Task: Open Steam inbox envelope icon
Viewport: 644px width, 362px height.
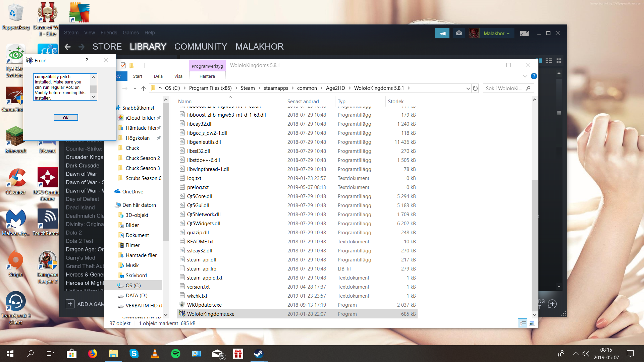Action: [459, 33]
